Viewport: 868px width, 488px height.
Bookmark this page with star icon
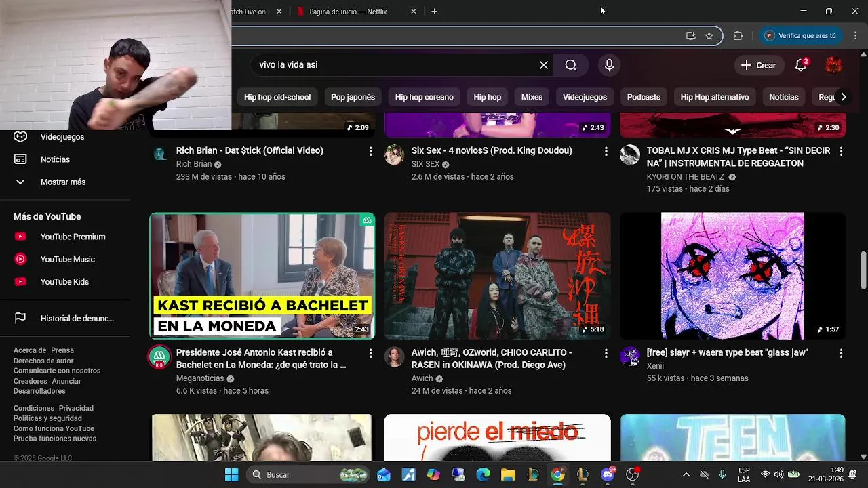click(x=709, y=36)
